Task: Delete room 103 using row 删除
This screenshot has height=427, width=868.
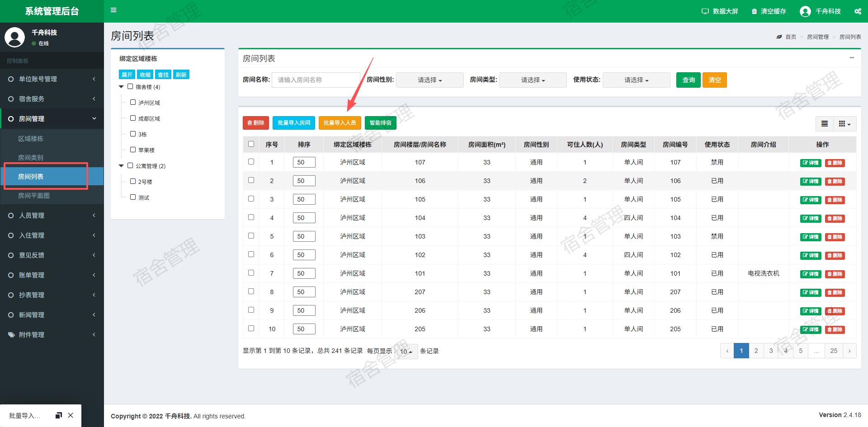Action: pyautogui.click(x=835, y=237)
